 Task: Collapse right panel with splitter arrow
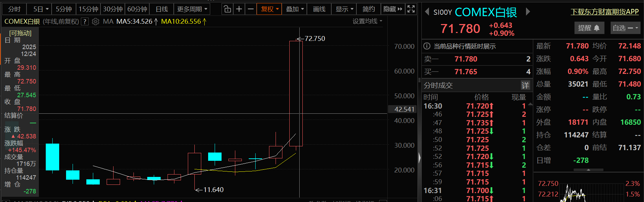click(419, 158)
